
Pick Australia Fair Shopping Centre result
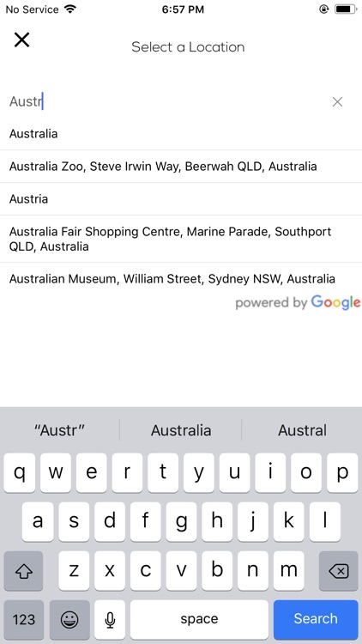(181, 239)
